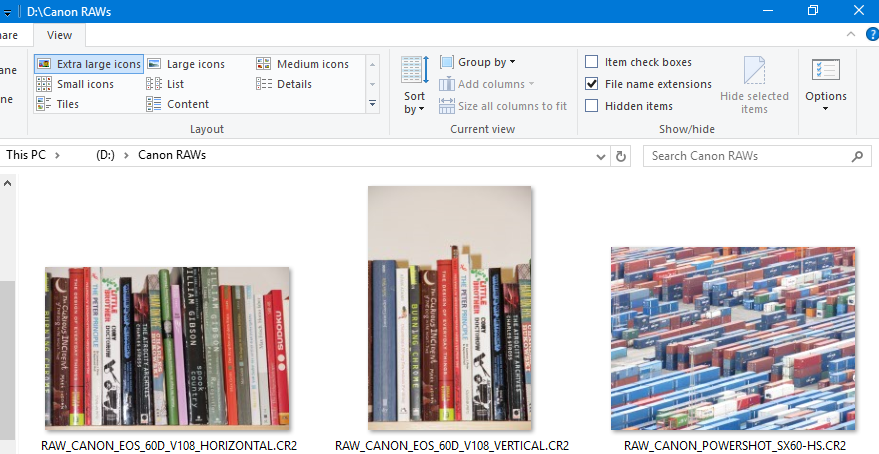Viewport: 879px width, 454px height.
Task: Click This PC in address bar
Action: pos(26,155)
